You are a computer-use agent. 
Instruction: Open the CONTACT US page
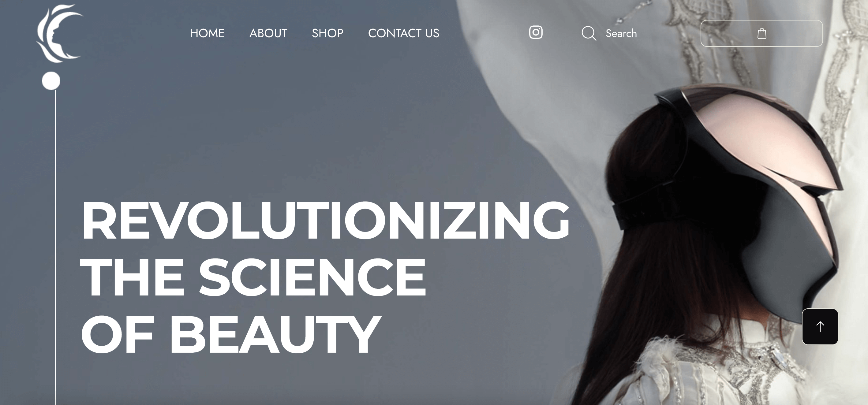click(403, 33)
